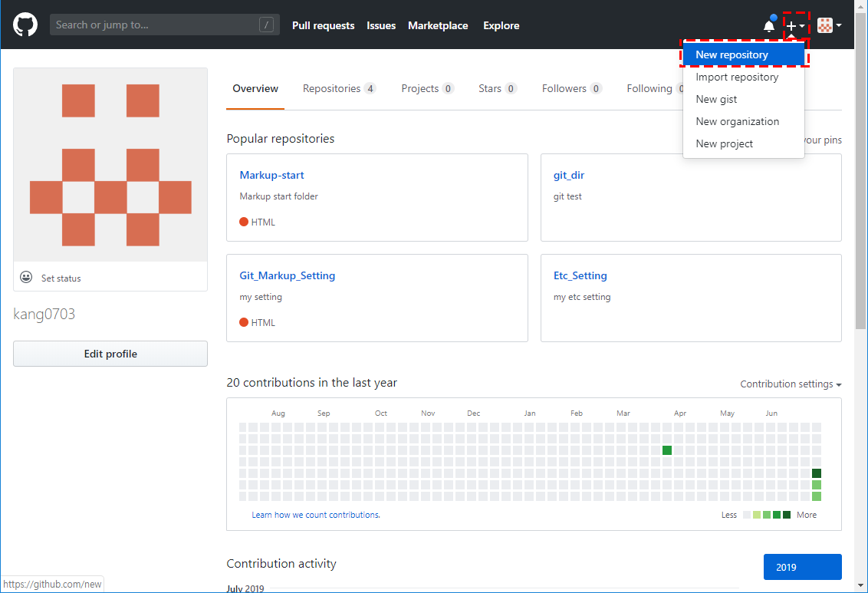Viewport: 868px width, 593px height.
Task: Click the HTML language dot under Markup-start
Action: [244, 222]
